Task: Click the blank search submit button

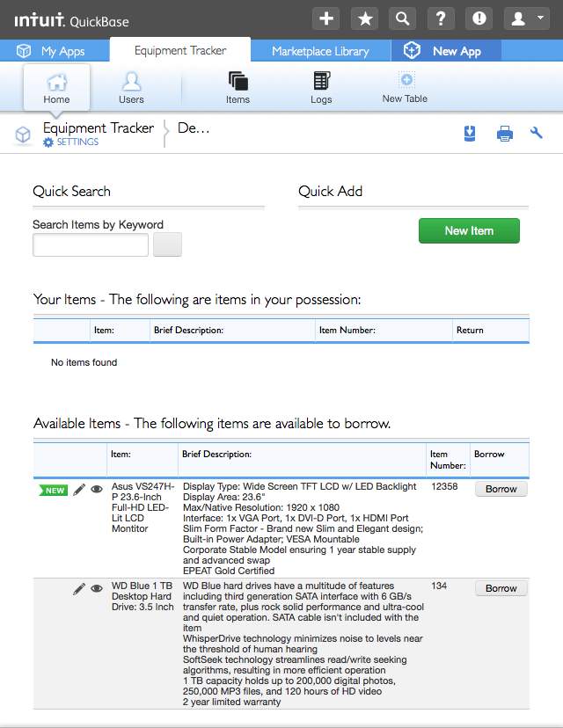Action: point(168,244)
